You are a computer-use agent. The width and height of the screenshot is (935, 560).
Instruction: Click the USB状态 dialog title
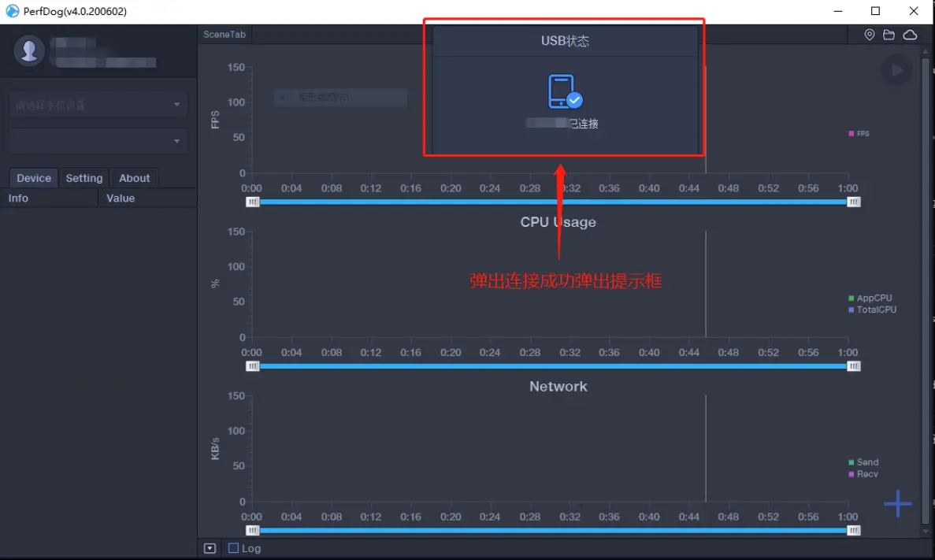(x=565, y=41)
